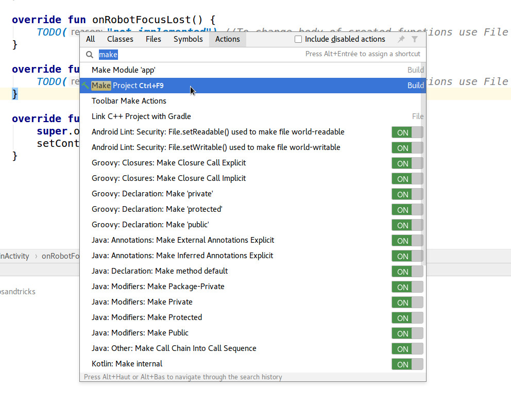Switch to the Classes tab

120,39
